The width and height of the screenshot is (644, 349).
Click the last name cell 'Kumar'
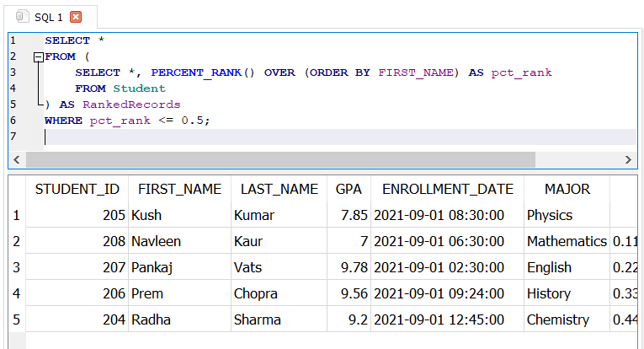279,215
